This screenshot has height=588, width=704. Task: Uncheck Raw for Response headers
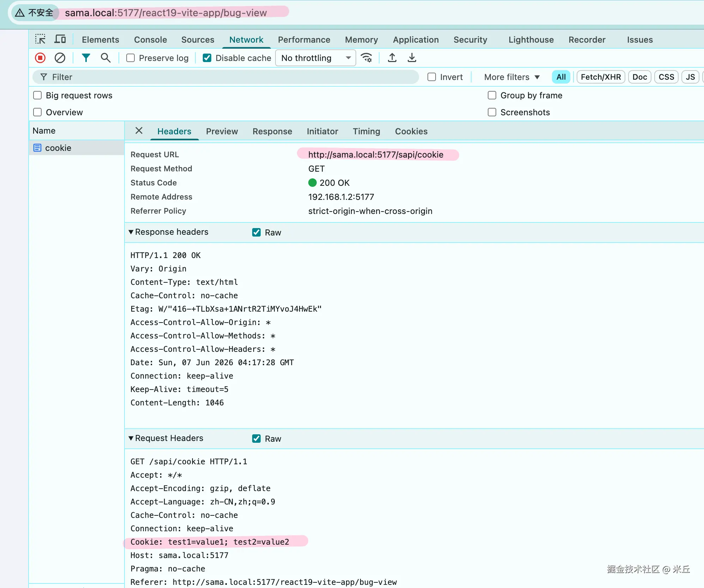tap(256, 232)
